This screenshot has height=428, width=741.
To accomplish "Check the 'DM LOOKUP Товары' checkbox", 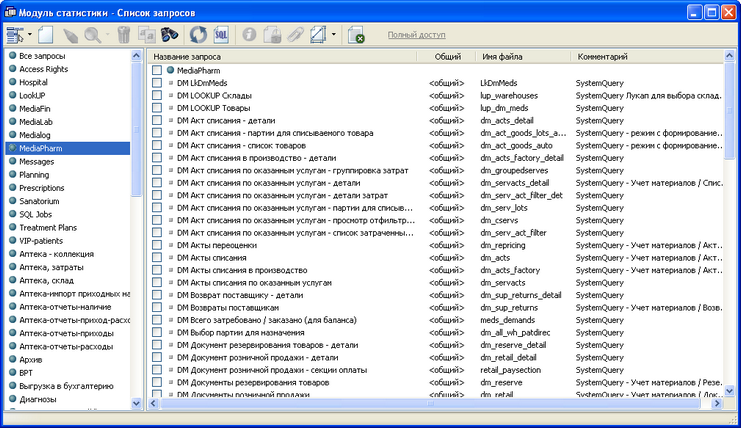I will point(157,108).
